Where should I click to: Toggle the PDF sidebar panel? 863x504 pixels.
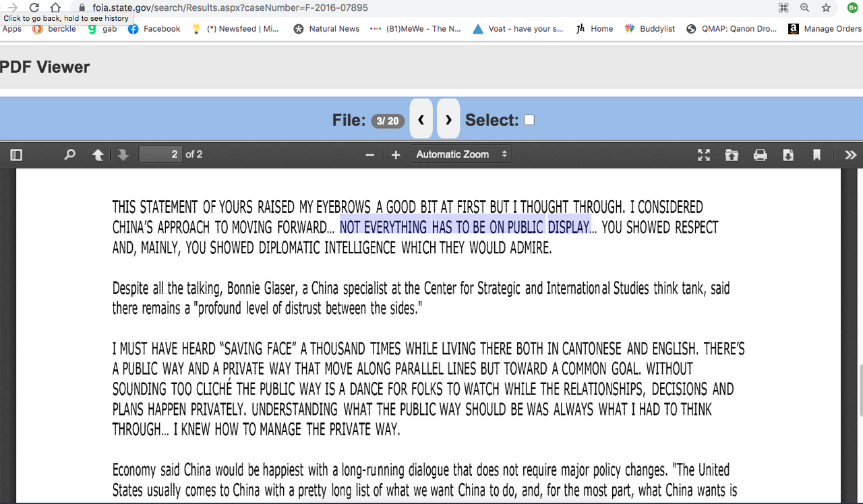coord(17,155)
